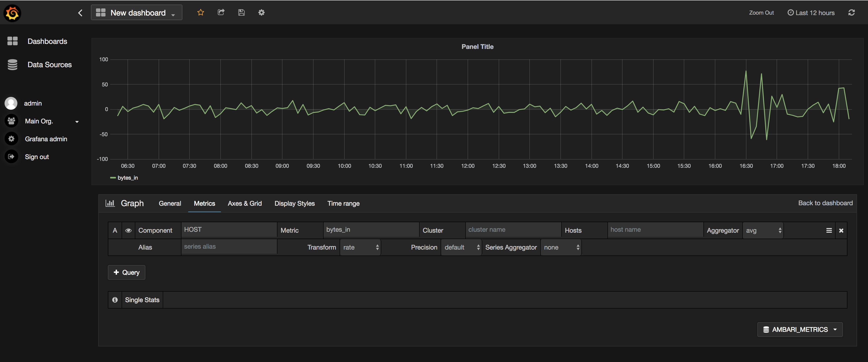Change the Transform dropdown from rate

[x=360, y=247]
